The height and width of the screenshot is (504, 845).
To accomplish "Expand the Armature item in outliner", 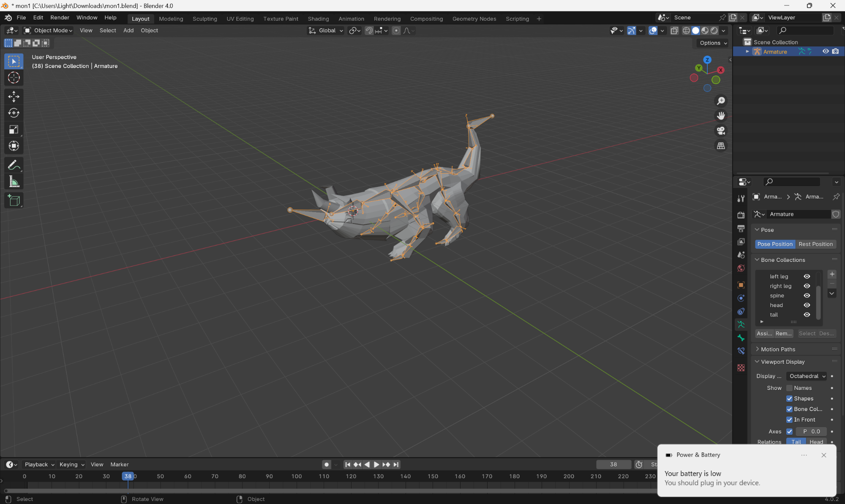I will pyautogui.click(x=747, y=52).
